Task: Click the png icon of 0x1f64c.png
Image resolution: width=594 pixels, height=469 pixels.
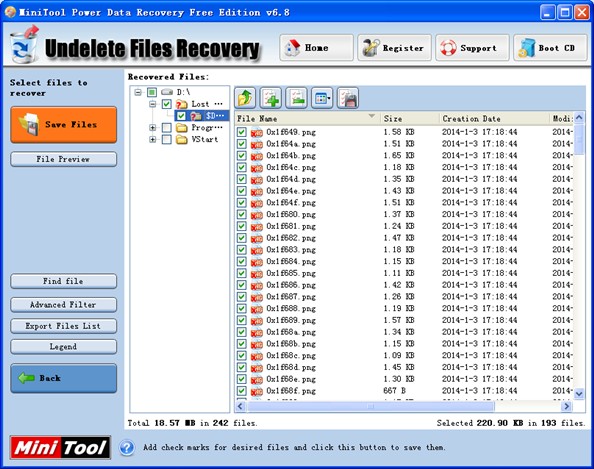Action: (x=257, y=167)
